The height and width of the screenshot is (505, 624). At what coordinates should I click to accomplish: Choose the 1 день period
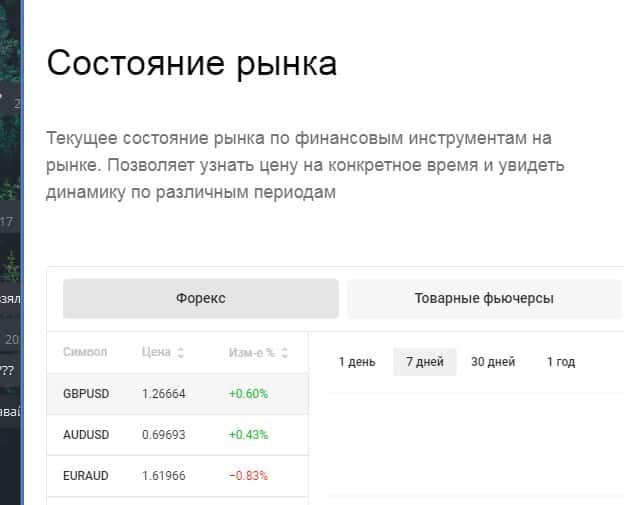point(357,362)
